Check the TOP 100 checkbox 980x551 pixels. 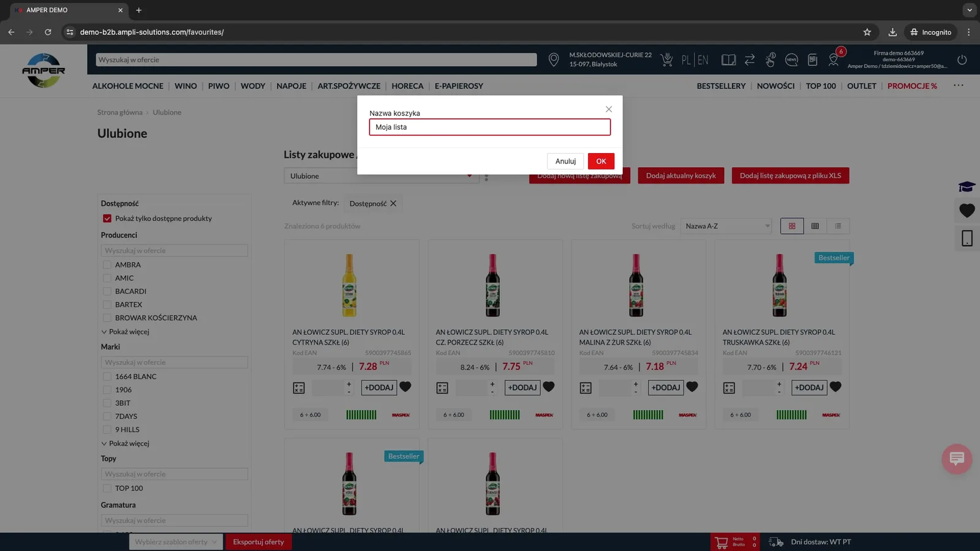(107, 489)
